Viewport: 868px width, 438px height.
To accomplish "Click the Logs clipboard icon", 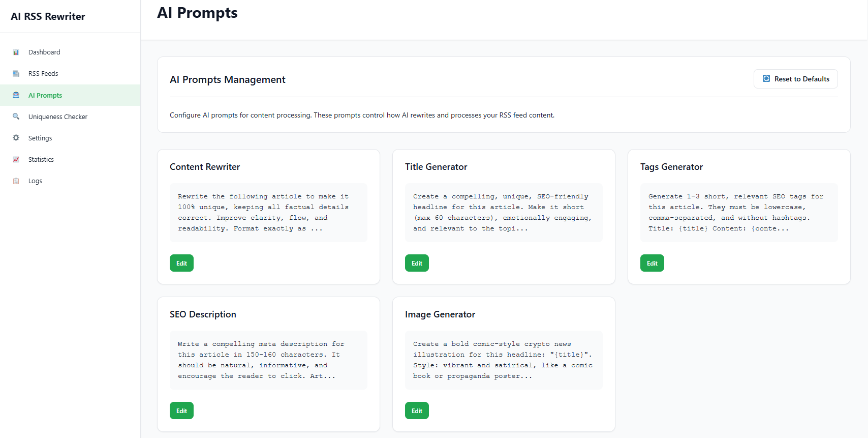I will tap(16, 181).
